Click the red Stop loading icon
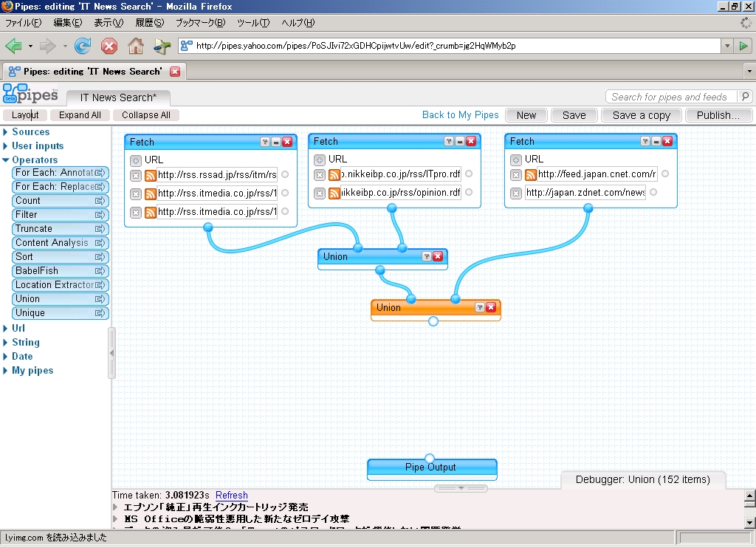Screen dimensions: 756x548 point(109,47)
